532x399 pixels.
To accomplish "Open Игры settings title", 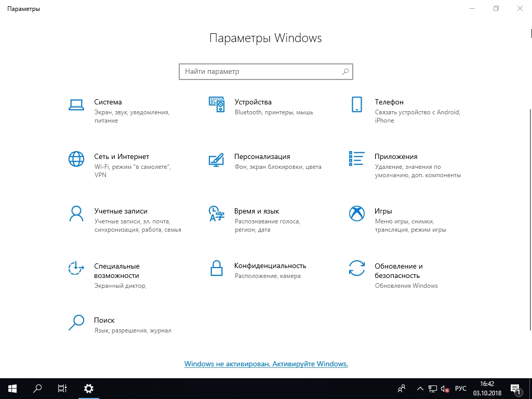I will [383, 211].
